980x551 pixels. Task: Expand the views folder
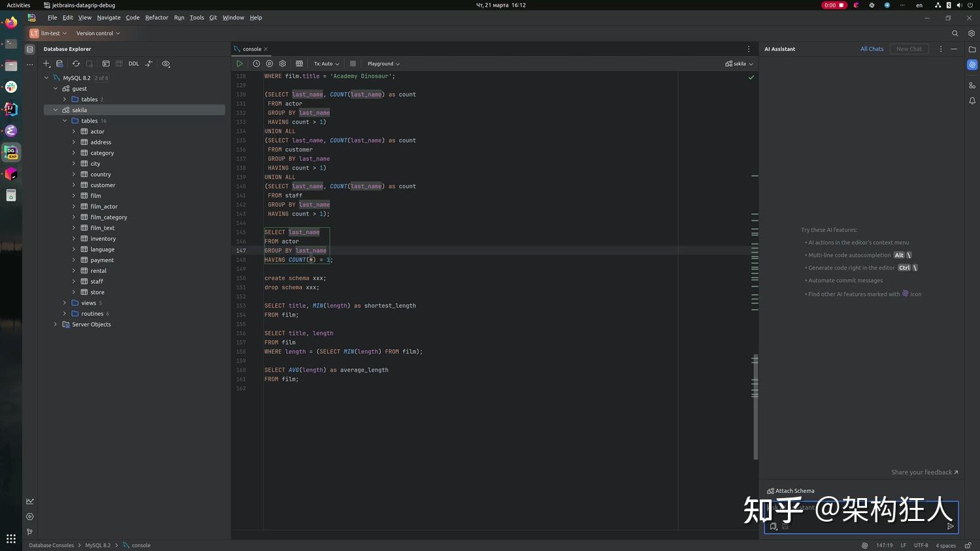pyautogui.click(x=65, y=303)
